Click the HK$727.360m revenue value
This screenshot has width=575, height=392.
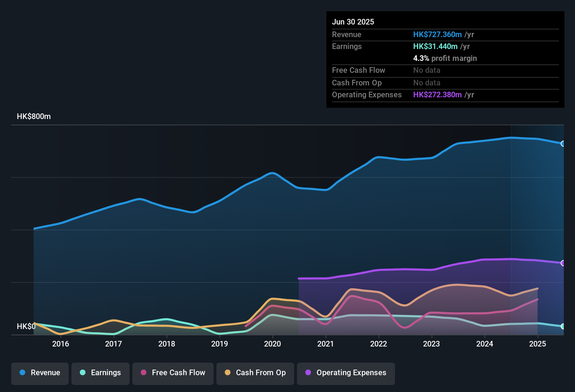tap(437, 35)
